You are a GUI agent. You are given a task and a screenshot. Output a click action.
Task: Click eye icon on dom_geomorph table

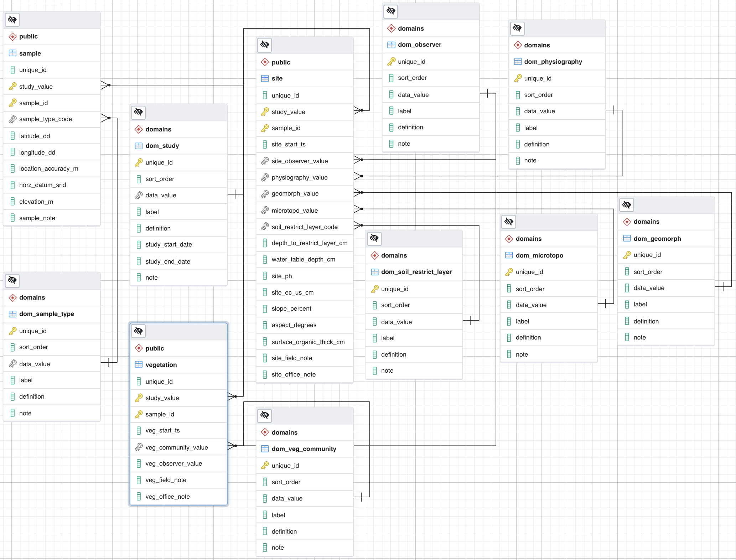click(x=627, y=205)
